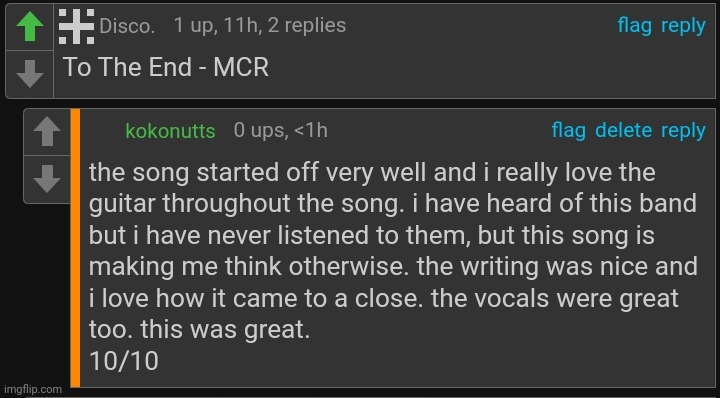Delete the kokonutts reply
The width and height of the screenshot is (720, 398).
click(x=623, y=130)
